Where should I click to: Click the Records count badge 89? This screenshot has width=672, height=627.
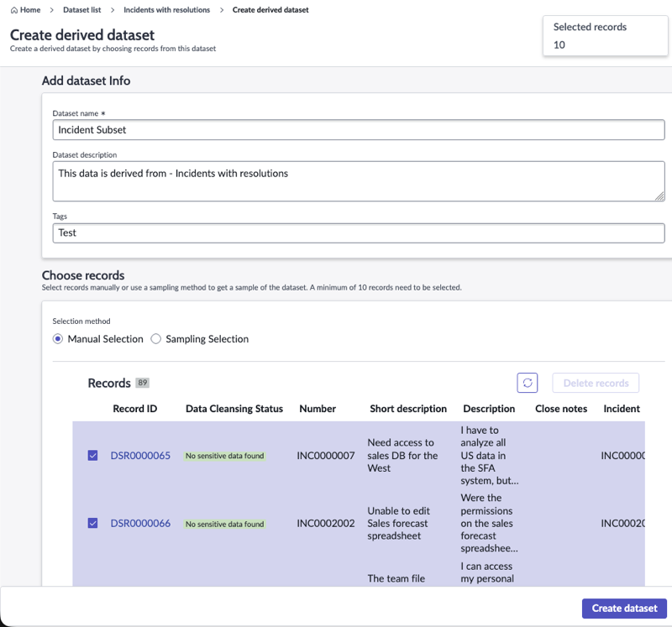click(x=142, y=383)
